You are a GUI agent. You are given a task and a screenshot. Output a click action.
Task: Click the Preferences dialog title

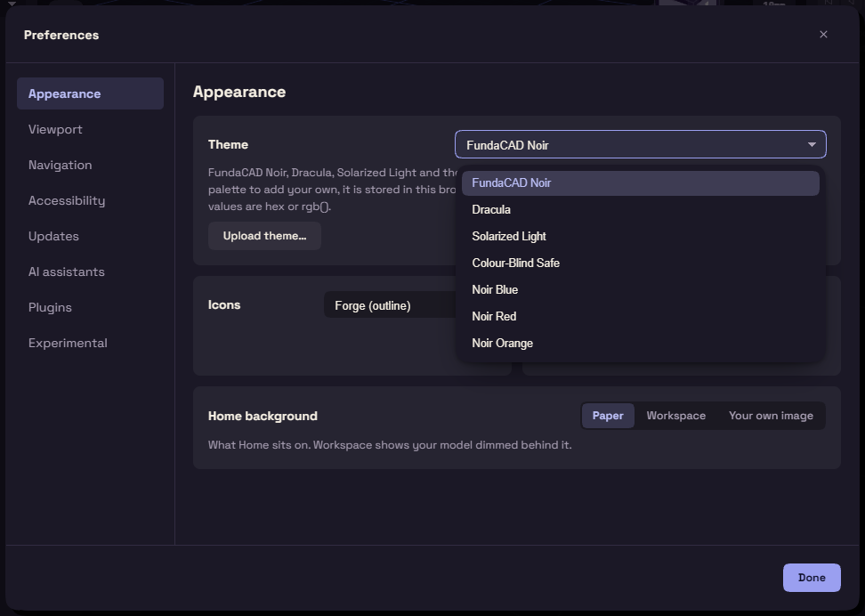pos(61,35)
